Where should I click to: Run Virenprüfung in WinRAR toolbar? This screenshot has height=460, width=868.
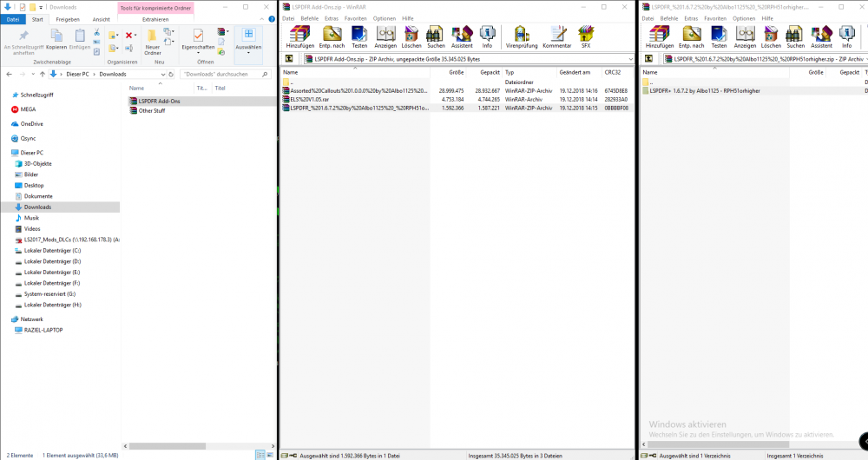coord(522,36)
